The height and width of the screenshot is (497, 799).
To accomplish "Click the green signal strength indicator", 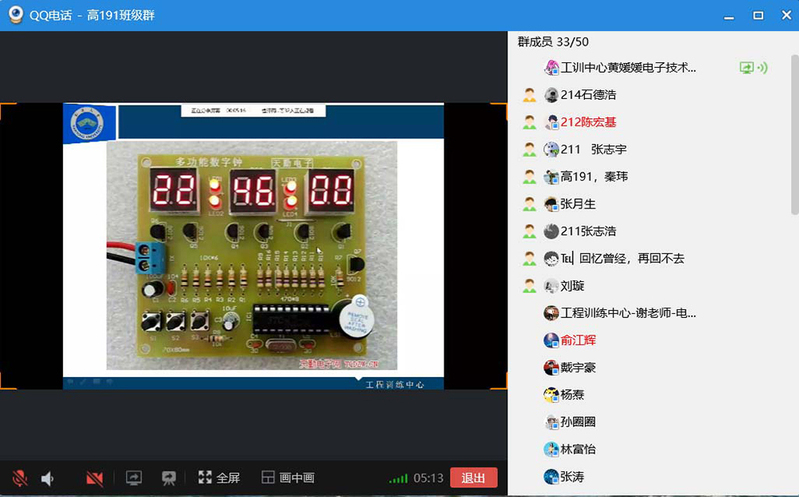I will (398, 479).
